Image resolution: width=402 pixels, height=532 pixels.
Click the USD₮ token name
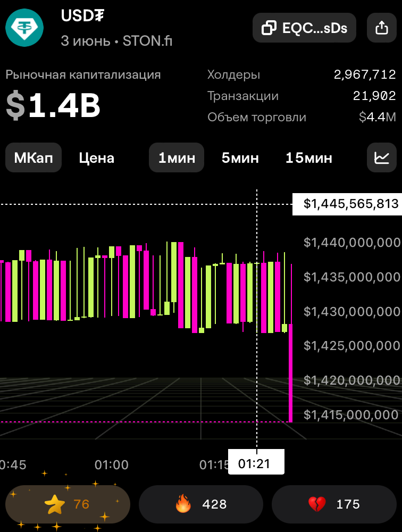pyautogui.click(x=82, y=15)
